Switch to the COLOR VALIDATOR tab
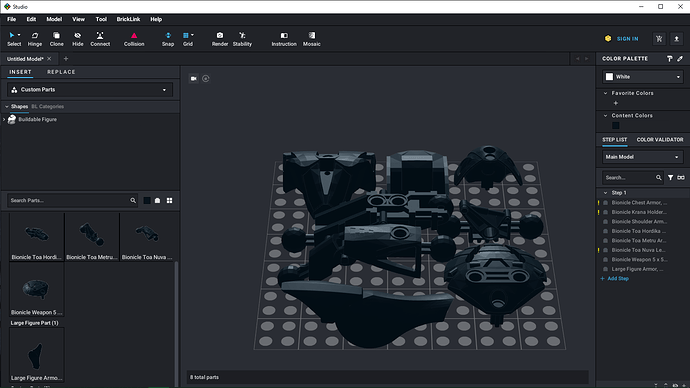 pos(660,140)
